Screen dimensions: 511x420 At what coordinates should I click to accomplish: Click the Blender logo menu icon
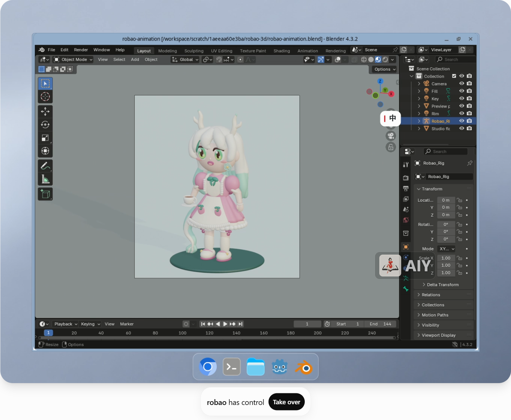42,50
